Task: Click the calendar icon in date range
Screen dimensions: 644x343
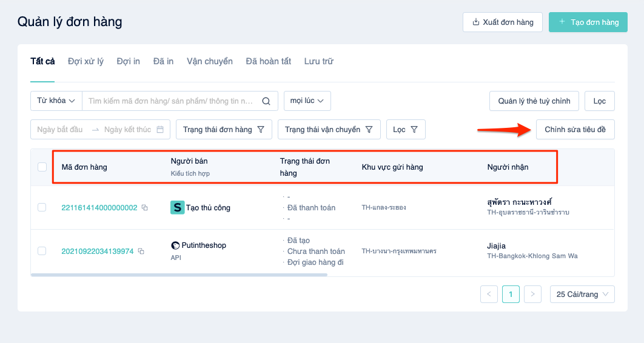Action: [160, 129]
